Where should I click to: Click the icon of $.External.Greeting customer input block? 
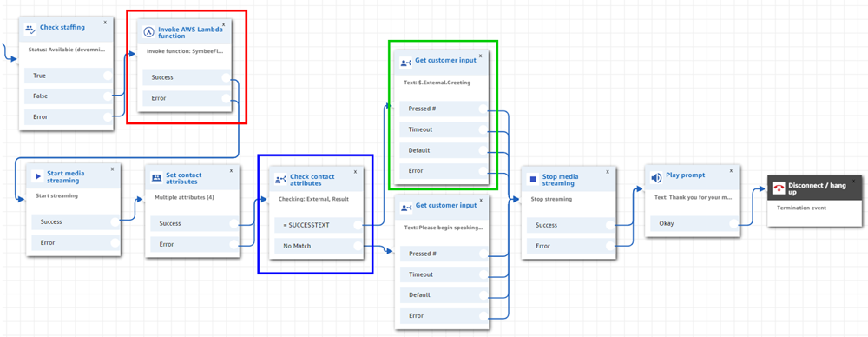click(x=405, y=63)
